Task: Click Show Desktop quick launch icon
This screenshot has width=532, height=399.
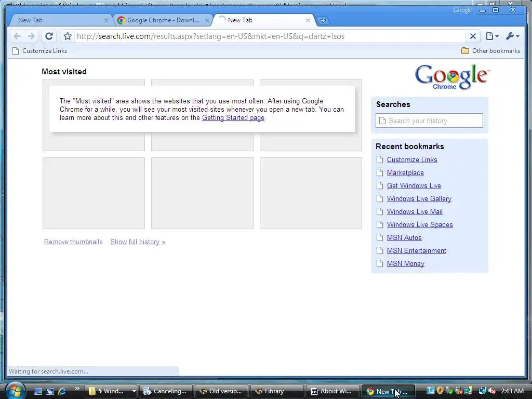Action: (37, 391)
